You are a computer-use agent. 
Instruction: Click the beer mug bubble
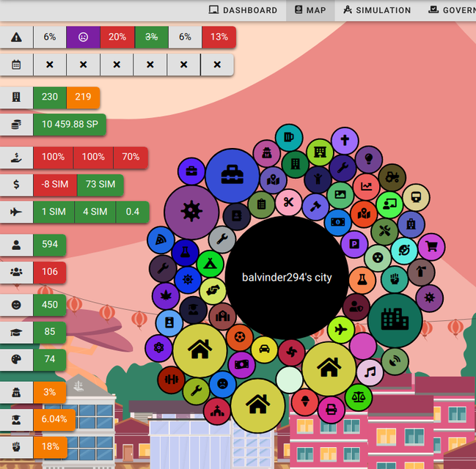[x=289, y=138]
